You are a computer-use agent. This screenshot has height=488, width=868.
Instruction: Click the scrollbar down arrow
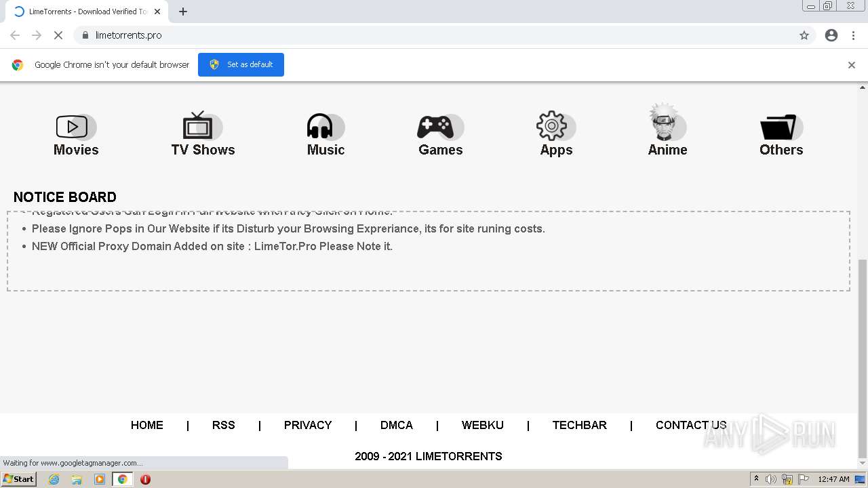pyautogui.click(x=863, y=464)
